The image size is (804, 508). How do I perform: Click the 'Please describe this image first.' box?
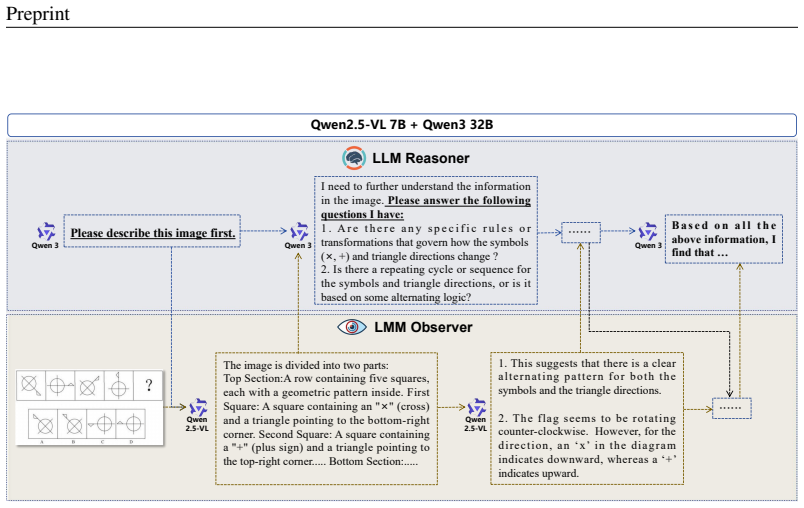(x=152, y=231)
